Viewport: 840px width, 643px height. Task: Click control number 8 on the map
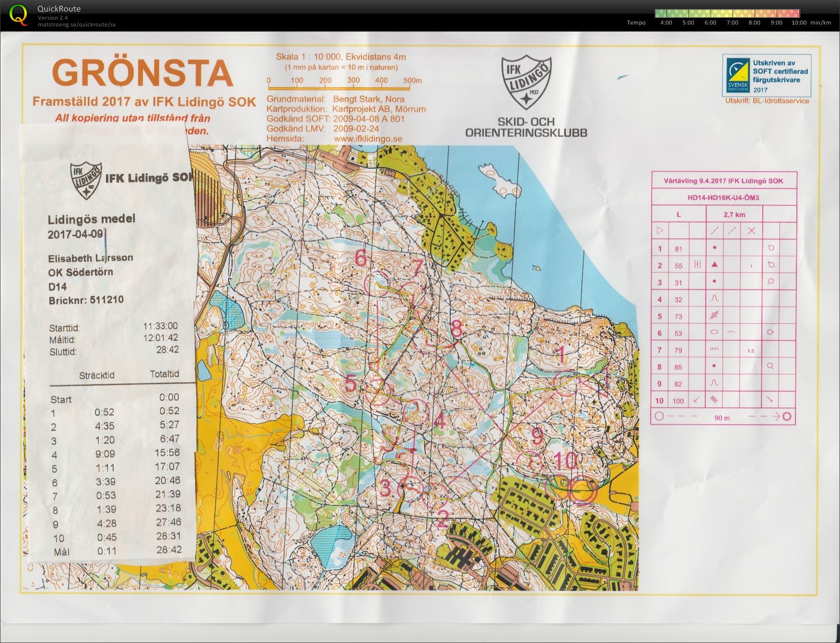click(456, 329)
